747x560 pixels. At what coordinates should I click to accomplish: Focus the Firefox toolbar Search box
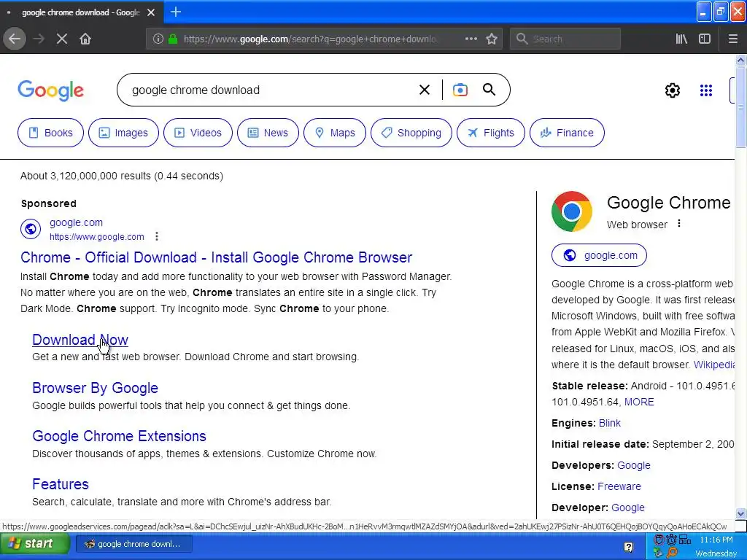(x=565, y=39)
